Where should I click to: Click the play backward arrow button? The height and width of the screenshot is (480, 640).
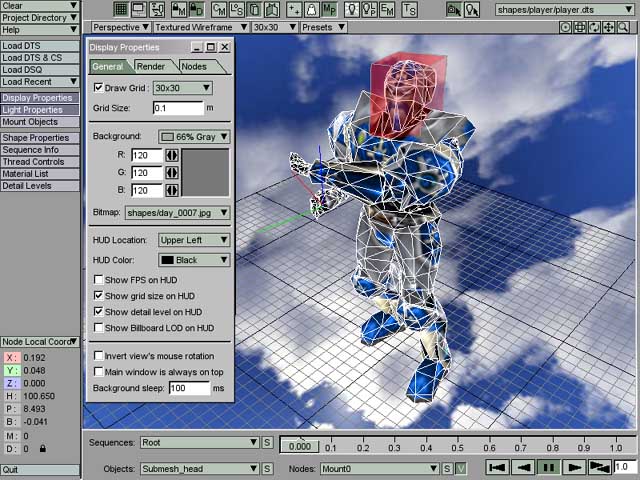coord(522,467)
